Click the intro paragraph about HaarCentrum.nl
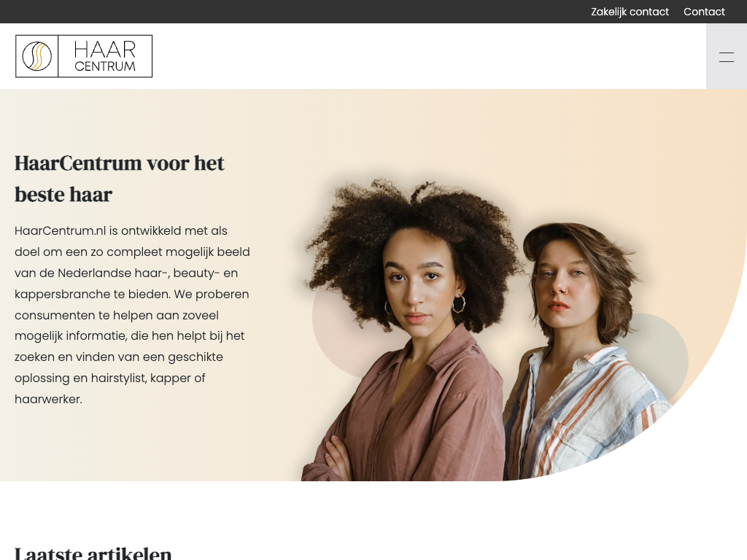Viewport: 747px width, 560px height. point(132,315)
